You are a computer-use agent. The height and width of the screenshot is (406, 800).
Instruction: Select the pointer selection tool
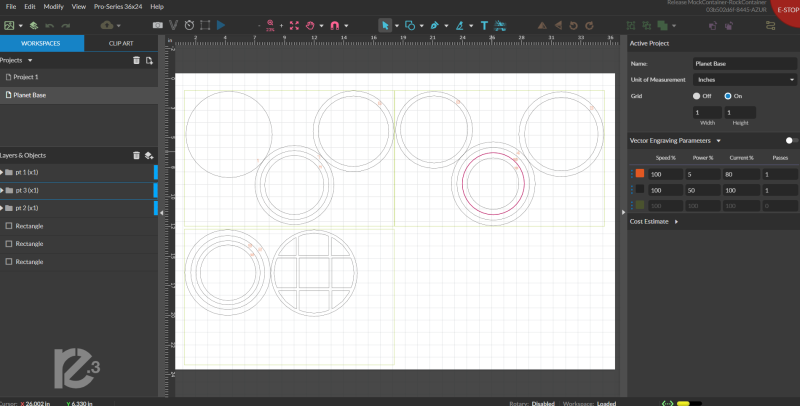385,24
